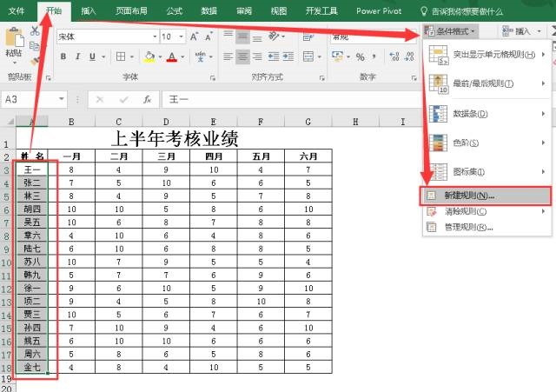Toggle bold formatting B button

[x=63, y=56]
